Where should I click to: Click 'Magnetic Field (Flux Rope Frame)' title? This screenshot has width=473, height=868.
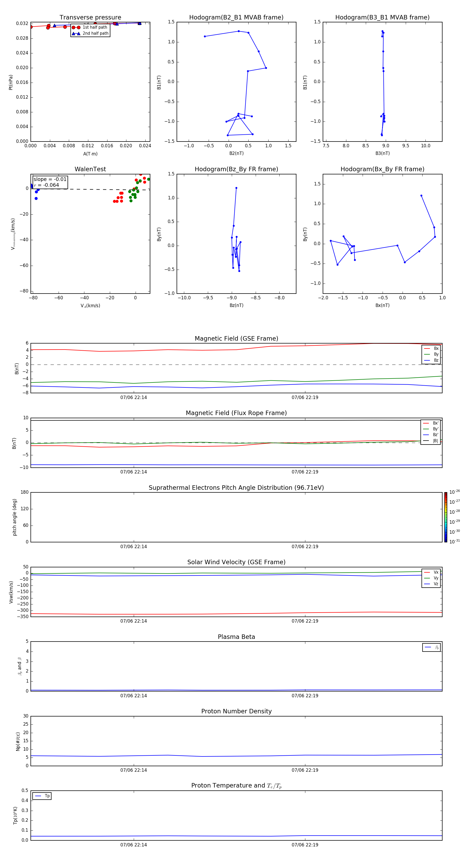tap(236, 413)
